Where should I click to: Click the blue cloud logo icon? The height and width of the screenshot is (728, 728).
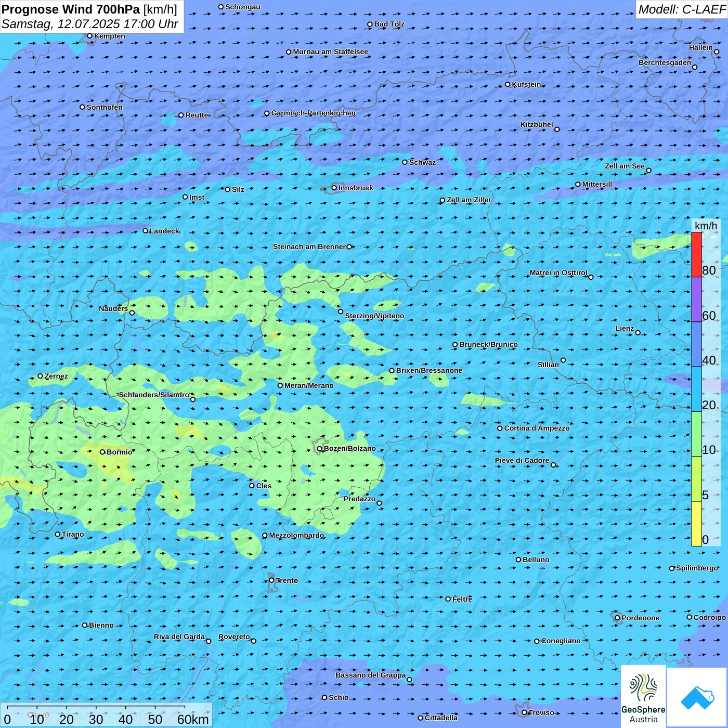pyautogui.click(x=697, y=697)
